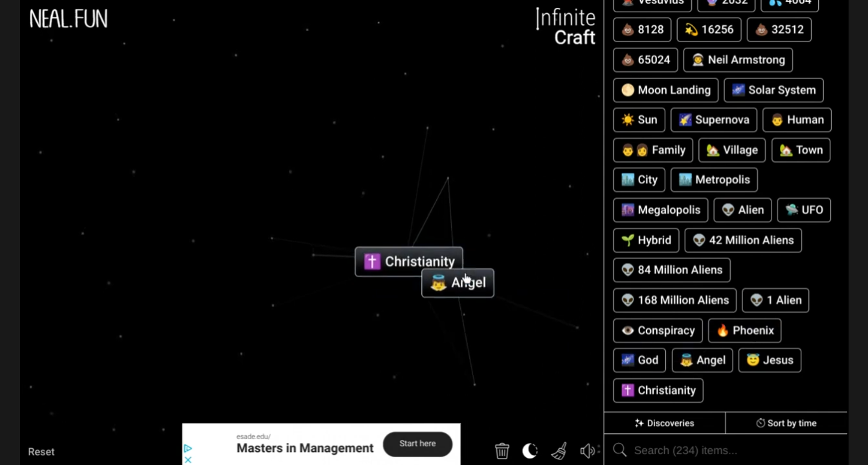The width and height of the screenshot is (868, 465).
Task: Select the Jesus element
Action: 770,361
